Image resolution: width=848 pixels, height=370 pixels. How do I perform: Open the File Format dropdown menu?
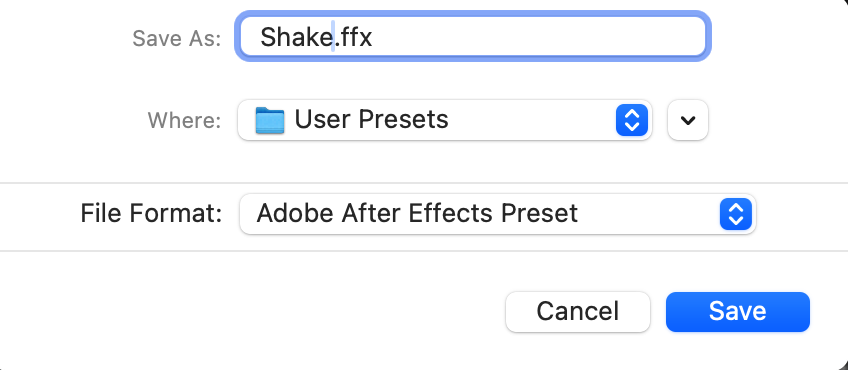[498, 214]
